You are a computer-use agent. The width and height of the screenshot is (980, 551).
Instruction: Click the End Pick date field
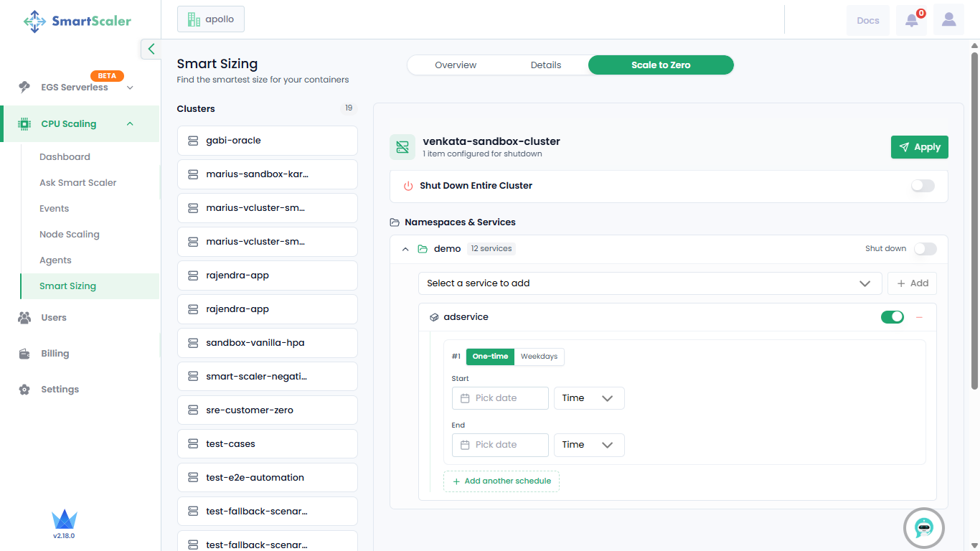tap(500, 445)
